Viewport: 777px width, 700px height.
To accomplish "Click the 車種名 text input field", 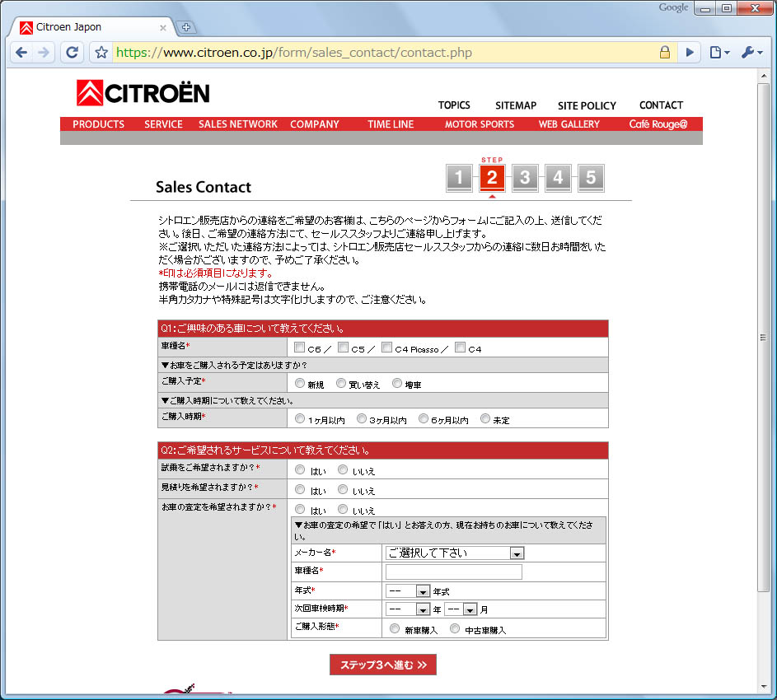I will [453, 572].
